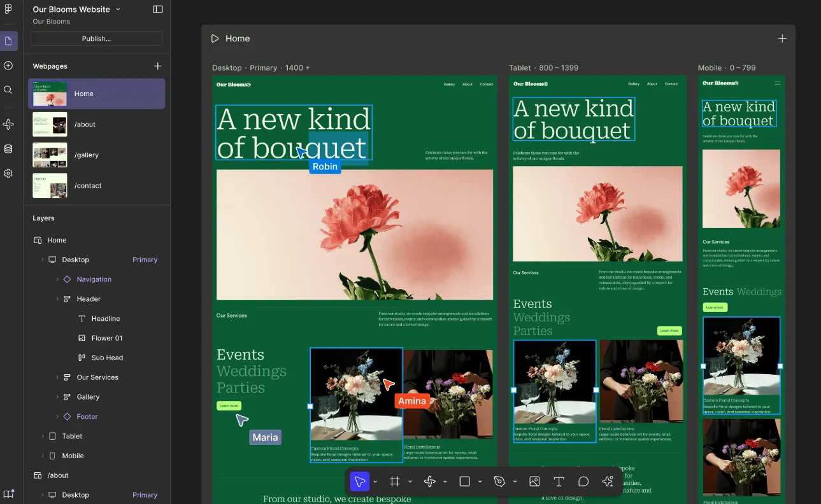Select the Pen tool in toolbar
821x504 pixels.
point(499,482)
